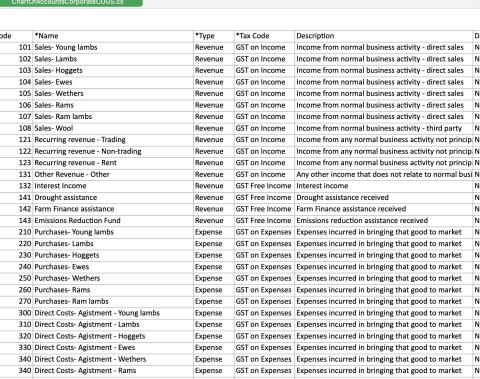Screen dimensions: 480x379
Task: Select the 'Purchases- Hoggets' name cell
Action: [x=113, y=255]
